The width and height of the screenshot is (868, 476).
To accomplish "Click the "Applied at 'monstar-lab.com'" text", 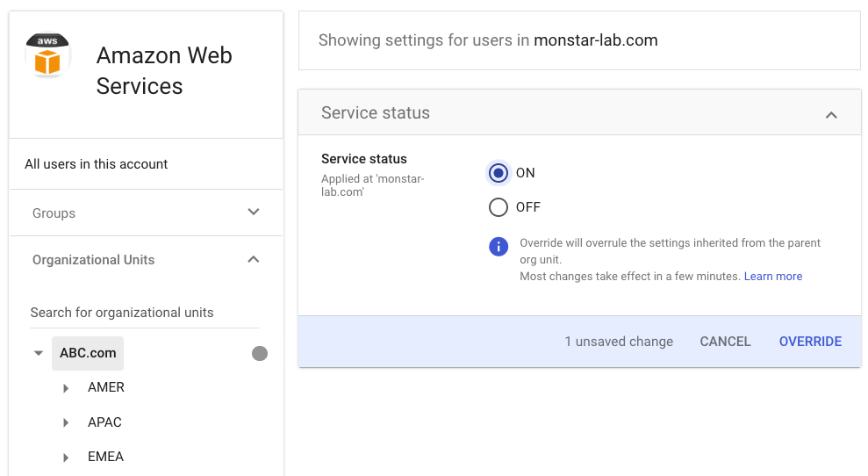I will click(x=372, y=185).
